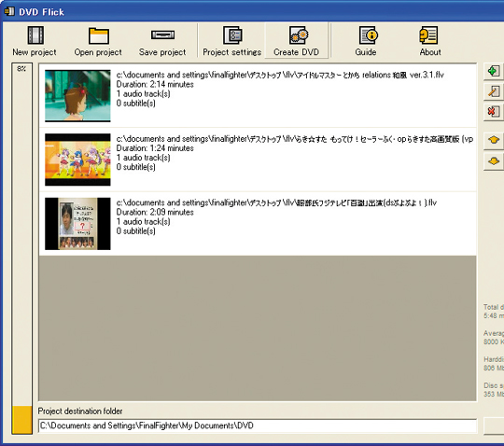
Task: Click the green Add title icon
Action: [494, 71]
